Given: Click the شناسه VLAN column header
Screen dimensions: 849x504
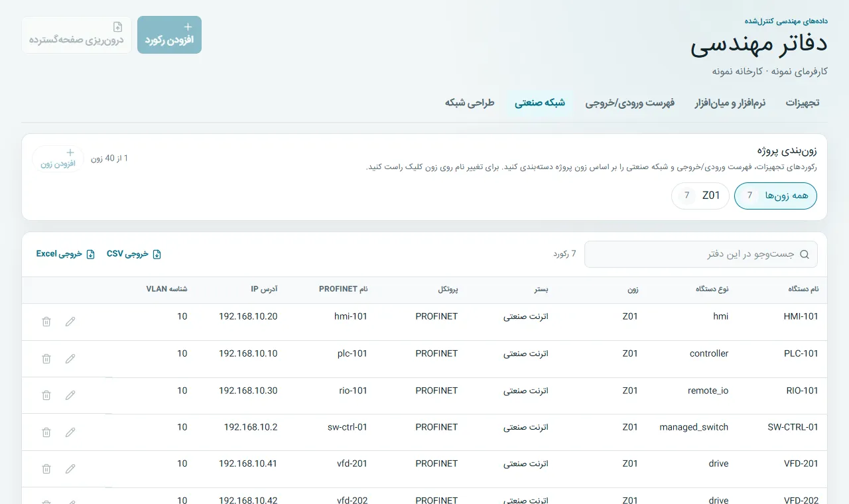Looking at the screenshot, I should (x=166, y=289).
